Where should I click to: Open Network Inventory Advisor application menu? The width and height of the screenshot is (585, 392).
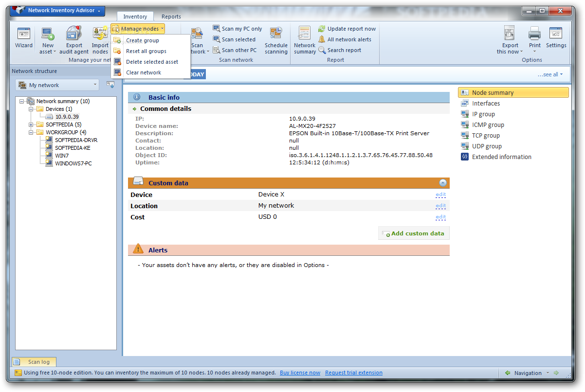(58, 10)
